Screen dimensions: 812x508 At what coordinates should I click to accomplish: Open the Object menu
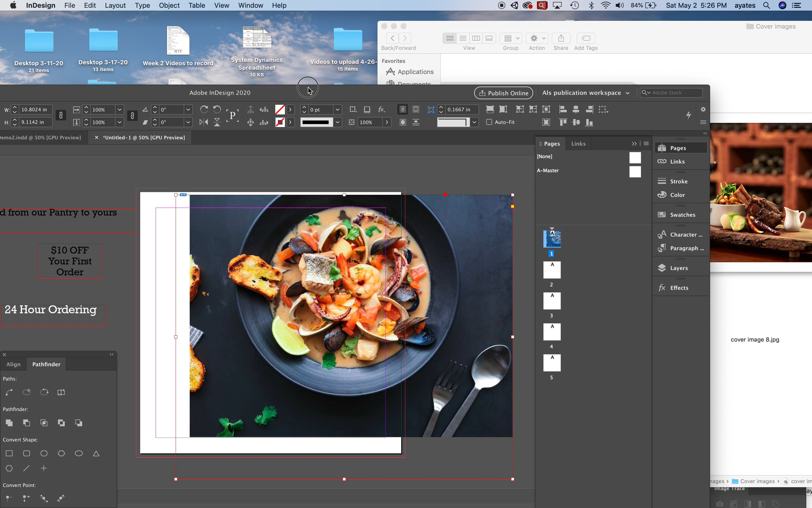[169, 5]
